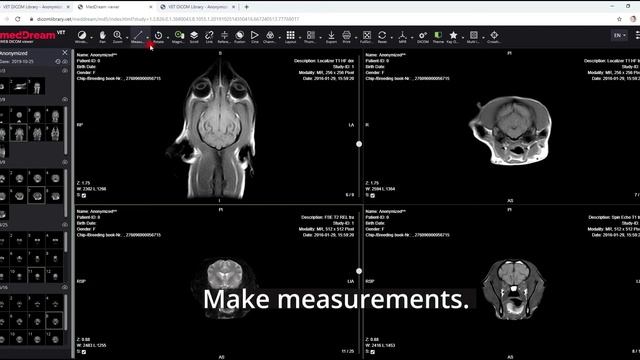This screenshot has width=640, height=360.
Task: Toggle eye icon next to study date
Action: coord(65,62)
